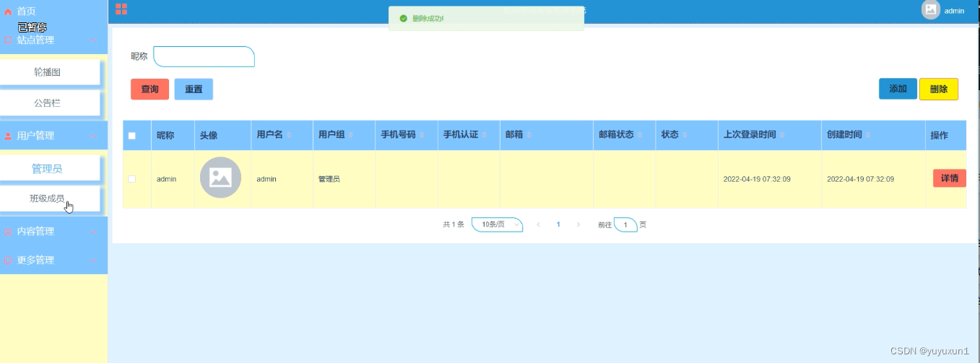Sort by 邮箱 column arrows
The width and height of the screenshot is (980, 363).
[x=529, y=135]
